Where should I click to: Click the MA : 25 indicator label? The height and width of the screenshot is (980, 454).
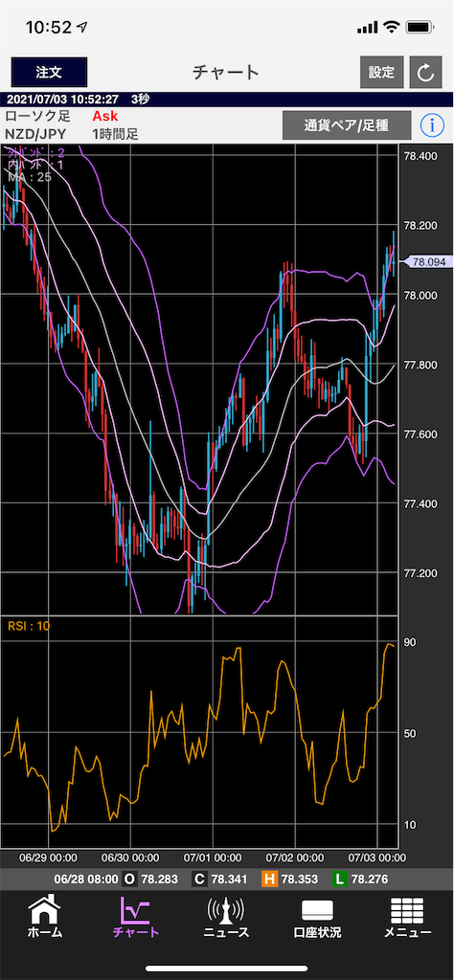(30, 176)
